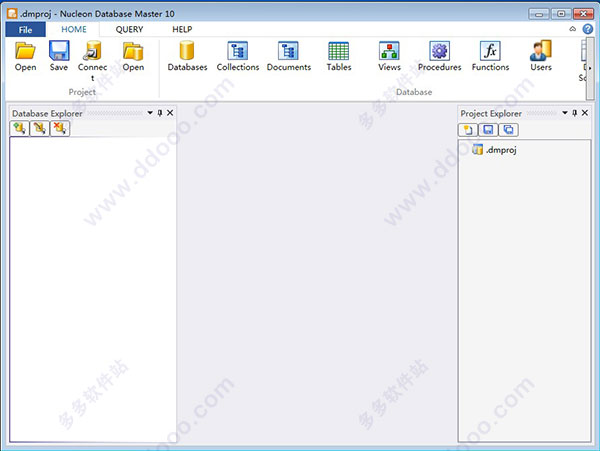
Task: Click new item icon in Project Explorer
Action: pyautogui.click(x=468, y=130)
